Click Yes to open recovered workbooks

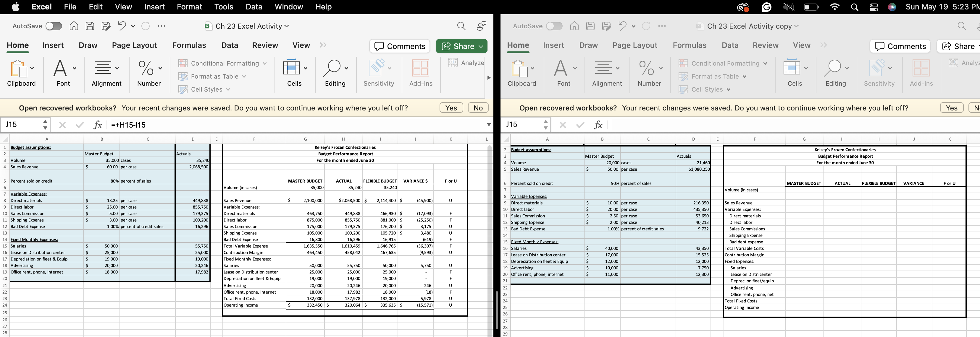click(x=451, y=108)
